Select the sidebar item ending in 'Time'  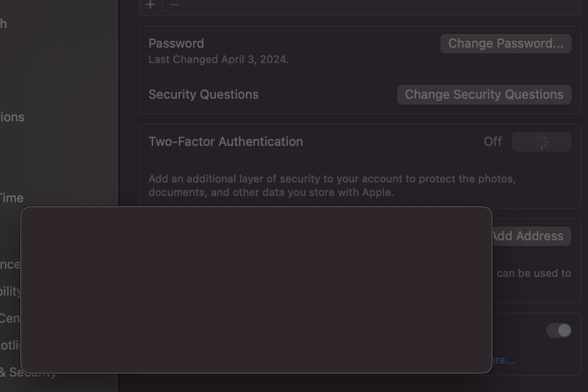tap(12, 198)
